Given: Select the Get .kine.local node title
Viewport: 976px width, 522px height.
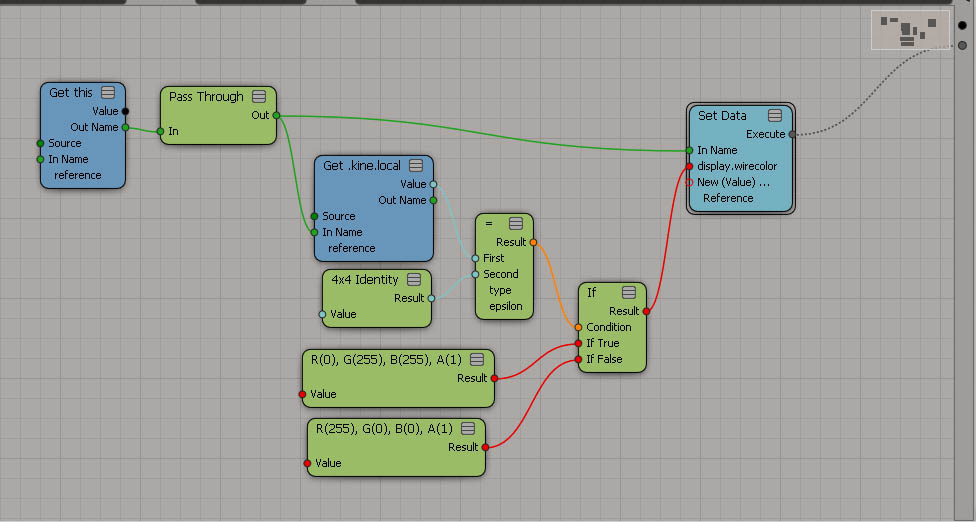Looking at the screenshot, I should tap(362, 165).
